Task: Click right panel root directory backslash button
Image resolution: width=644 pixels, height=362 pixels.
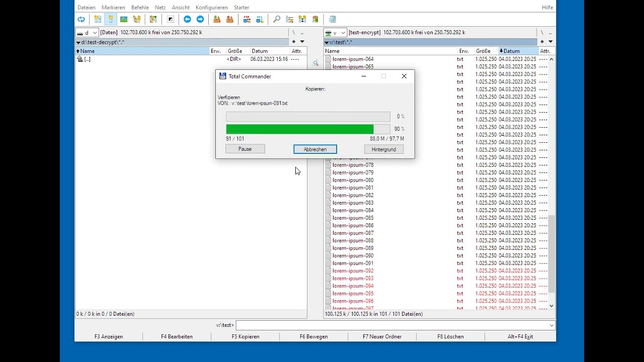Action: [542, 33]
